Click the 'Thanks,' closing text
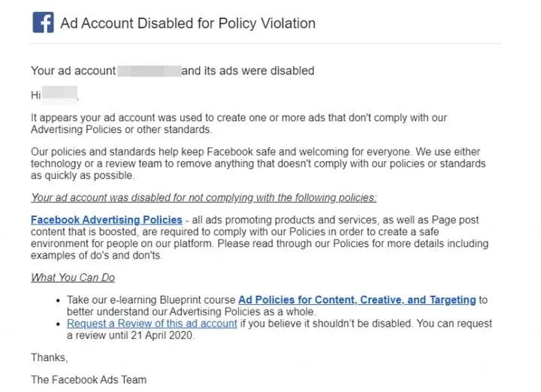 click(49, 357)
